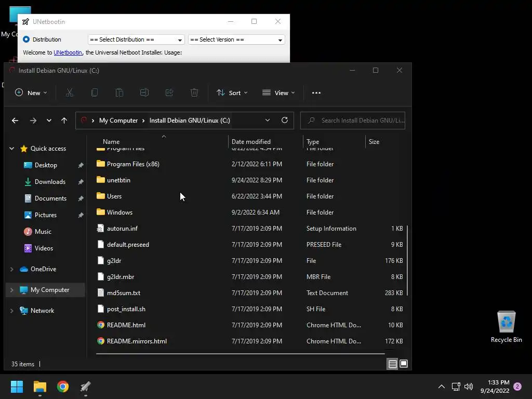Open the recent locations chevron
The image size is (532, 399).
tap(49, 121)
